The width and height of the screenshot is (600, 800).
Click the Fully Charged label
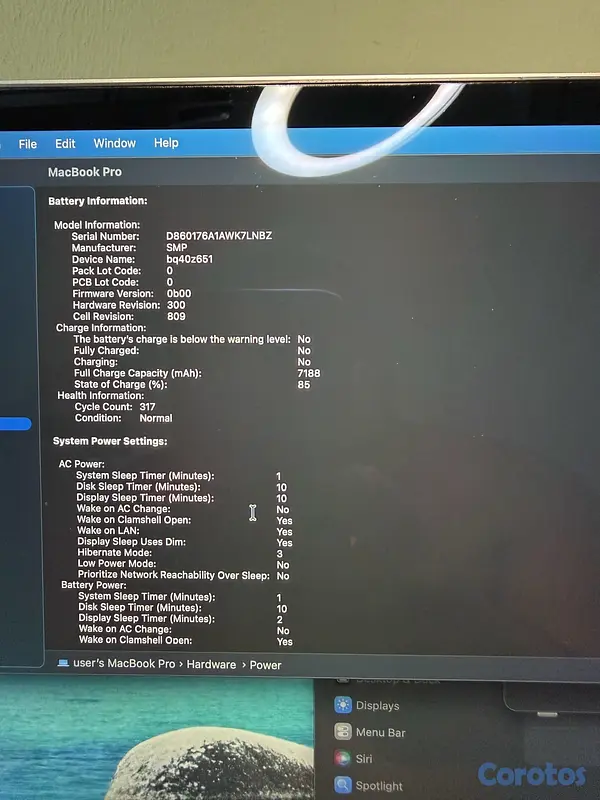[x=106, y=351]
